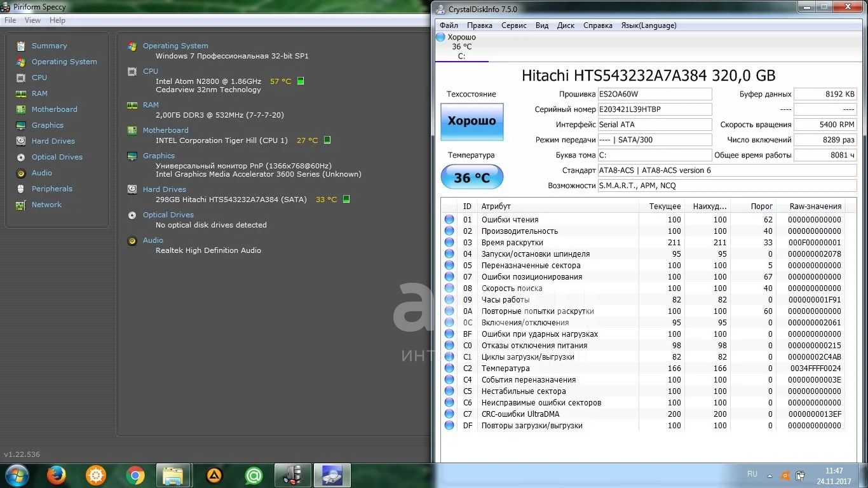This screenshot has width=868, height=488.
Task: Click the blue status dot for attribute 05
Action: coord(449,266)
